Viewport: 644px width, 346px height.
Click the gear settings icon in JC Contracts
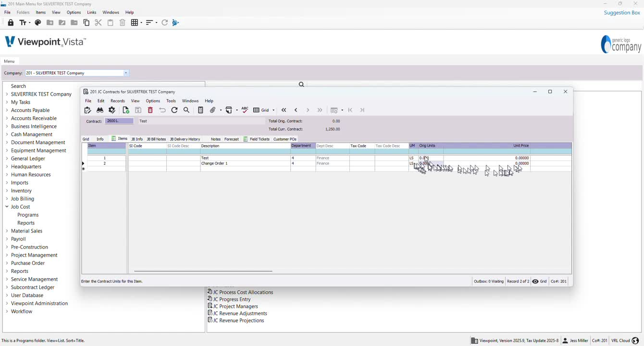coord(112,110)
